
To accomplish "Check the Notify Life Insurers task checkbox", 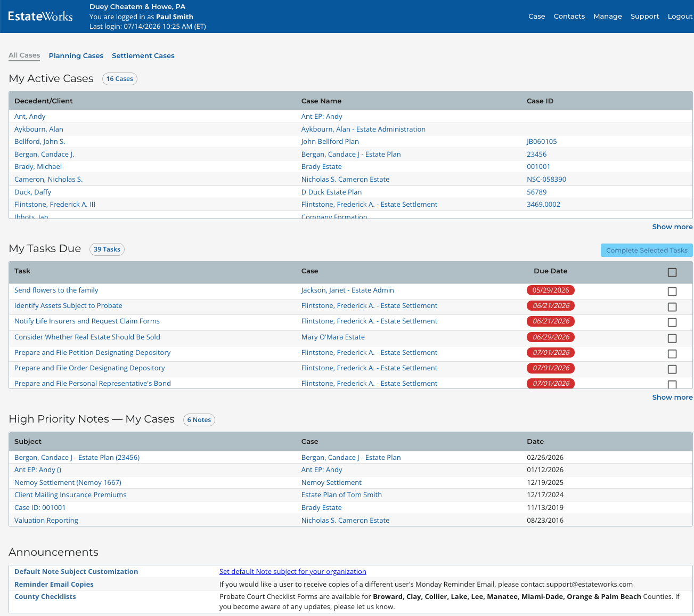I will point(672,322).
